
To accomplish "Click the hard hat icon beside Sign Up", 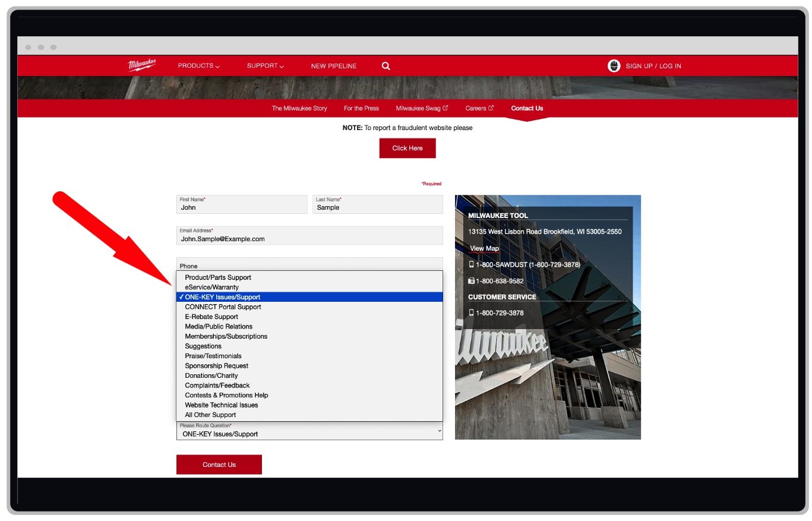I will pos(613,66).
